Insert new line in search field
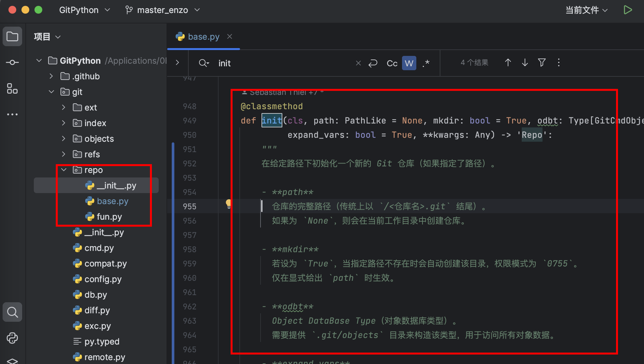The width and height of the screenshot is (644, 364). [x=373, y=63]
